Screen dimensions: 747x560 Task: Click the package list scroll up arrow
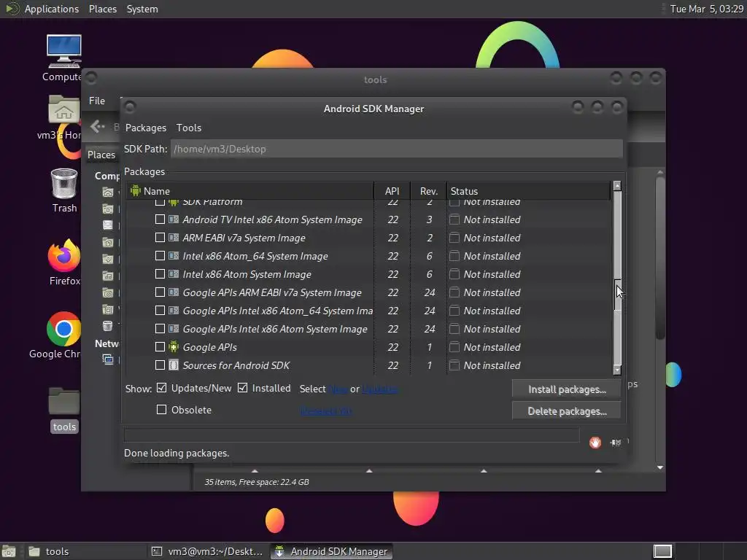(x=617, y=186)
